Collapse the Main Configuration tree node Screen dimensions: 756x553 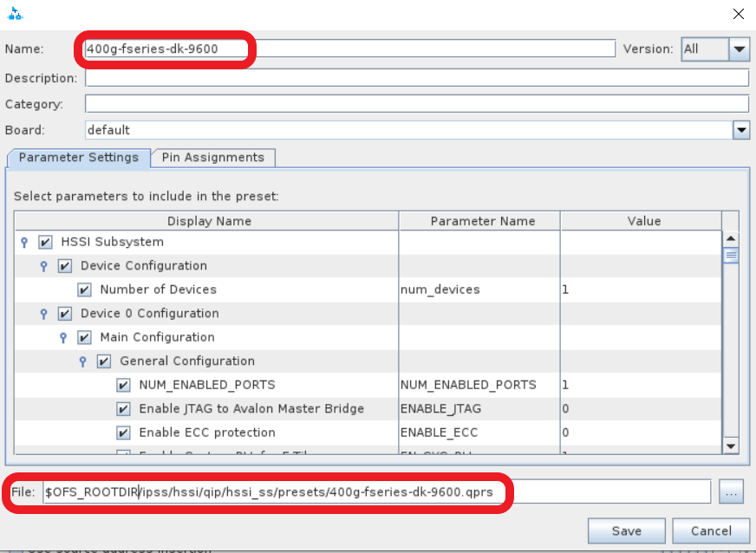[63, 338]
